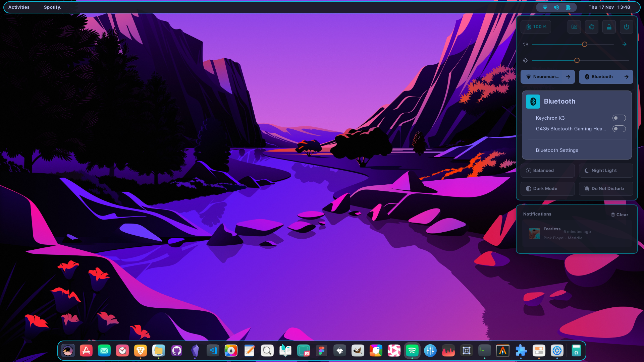Image resolution: width=644 pixels, height=362 pixels.
Task: Open the power off menu button
Action: pyautogui.click(x=627, y=27)
